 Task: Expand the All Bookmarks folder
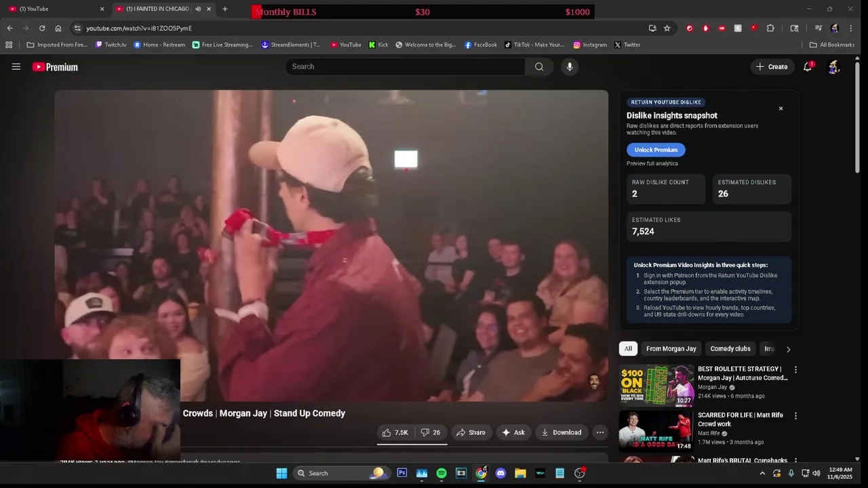832,45
